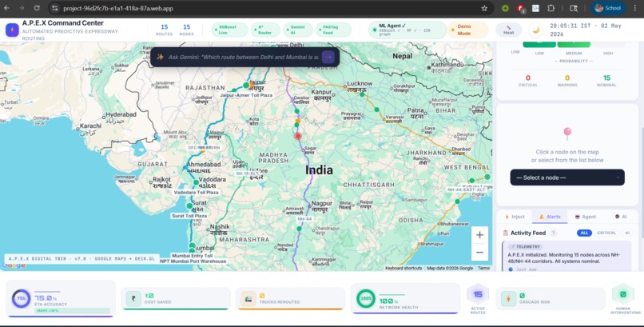
Task: Open the ML Agent status pill
Action: coord(407,30)
